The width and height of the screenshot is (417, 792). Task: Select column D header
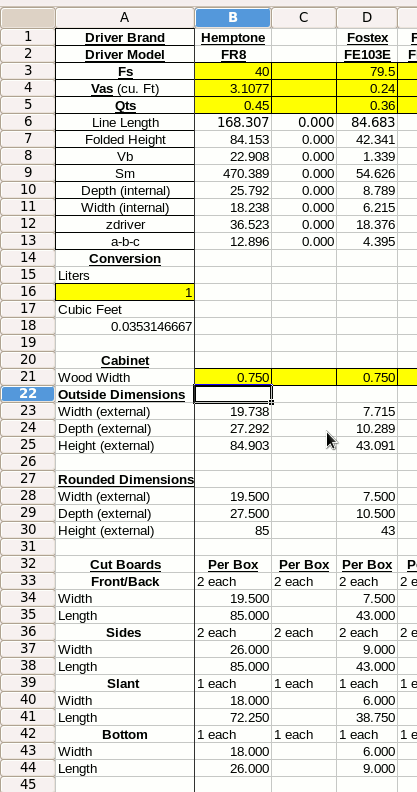point(367,18)
